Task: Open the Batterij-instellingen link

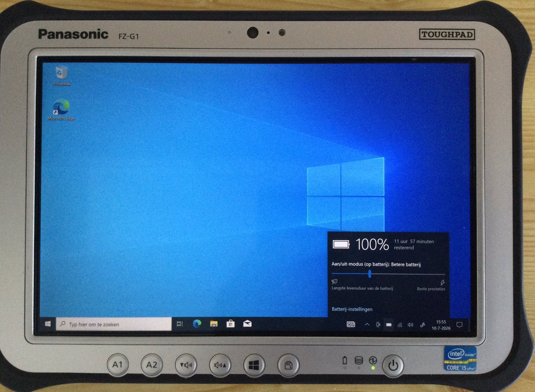Action: point(352,309)
